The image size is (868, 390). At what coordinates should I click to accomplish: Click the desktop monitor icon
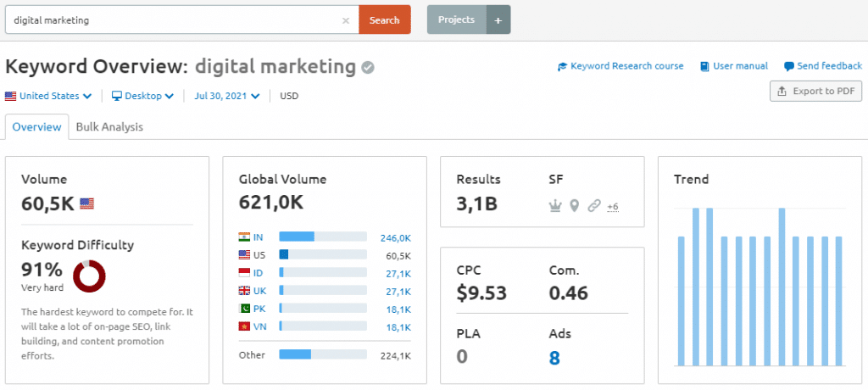click(117, 96)
